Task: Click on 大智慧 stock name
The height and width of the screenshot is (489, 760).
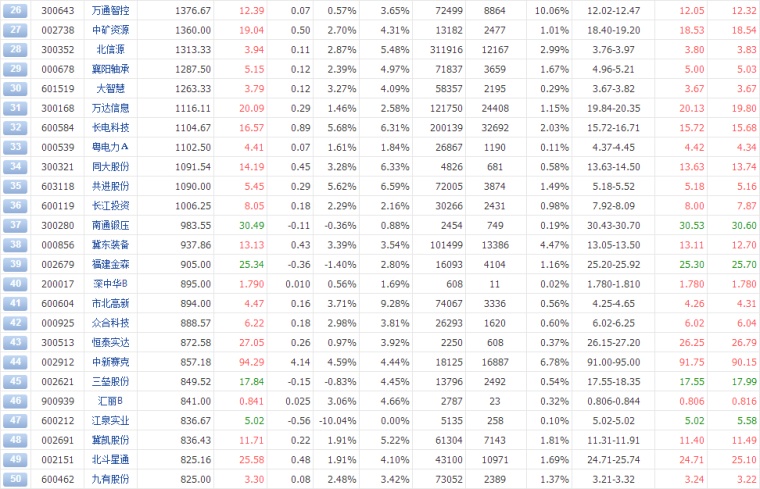Action: tap(111, 88)
